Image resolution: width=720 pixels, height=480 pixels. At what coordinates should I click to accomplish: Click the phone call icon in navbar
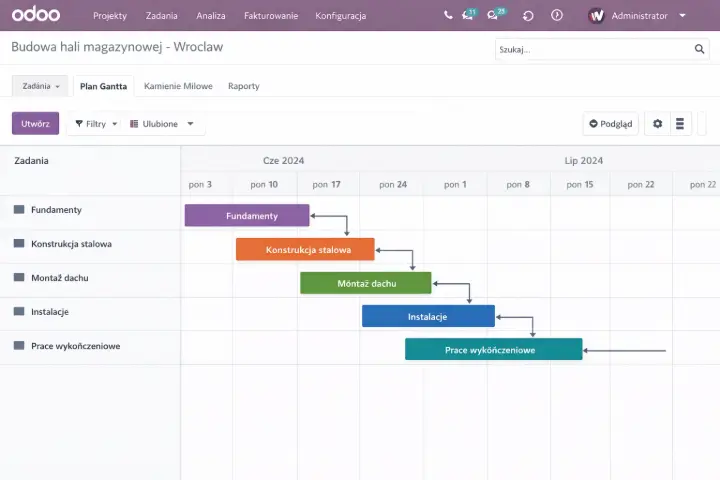click(448, 16)
